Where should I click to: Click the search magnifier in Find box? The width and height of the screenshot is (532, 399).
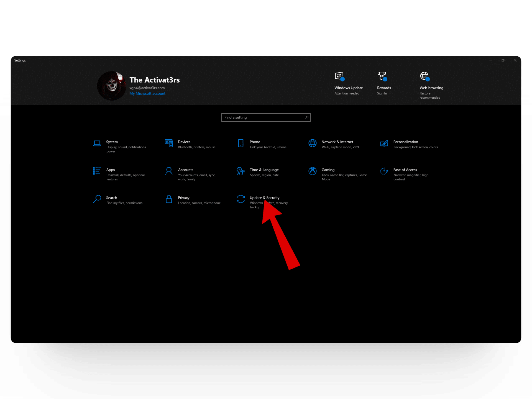[306, 117]
